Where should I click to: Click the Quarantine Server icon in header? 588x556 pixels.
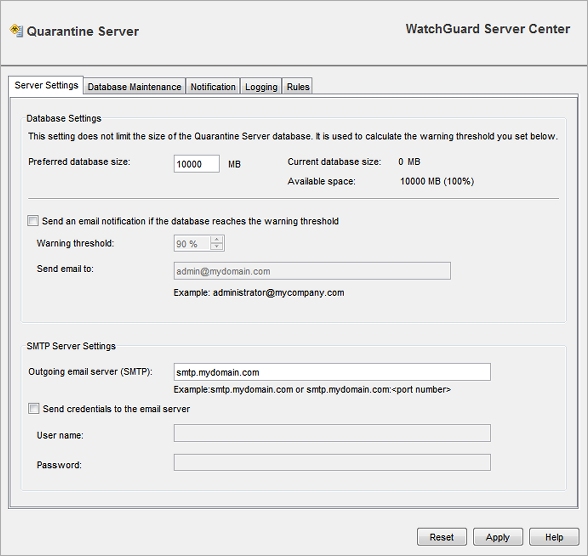(x=16, y=31)
